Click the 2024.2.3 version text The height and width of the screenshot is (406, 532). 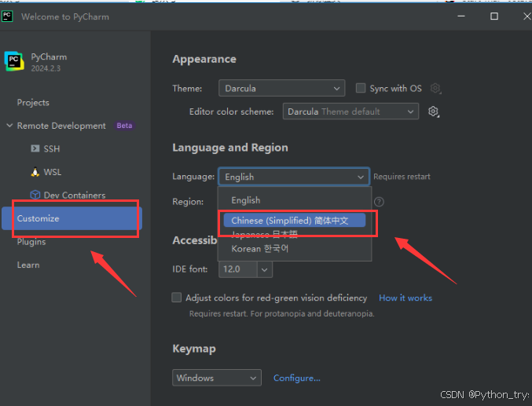46,68
